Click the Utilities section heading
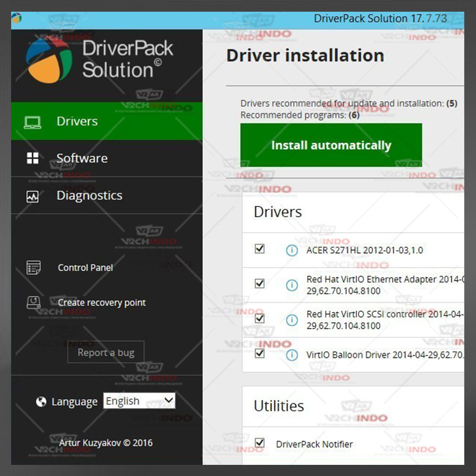 click(279, 406)
